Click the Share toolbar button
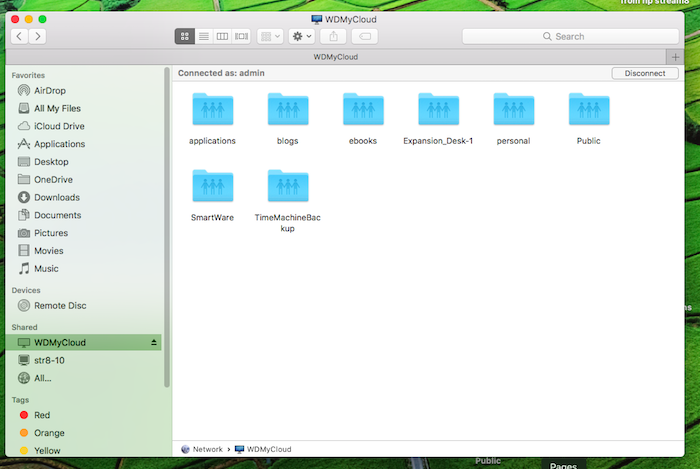This screenshot has width=700, height=469. (333, 37)
